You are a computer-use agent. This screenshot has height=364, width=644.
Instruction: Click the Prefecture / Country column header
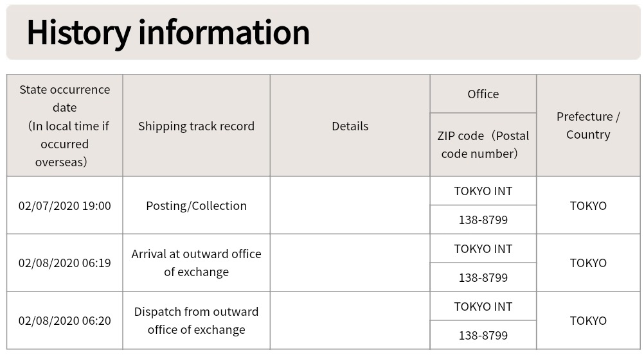pos(588,126)
